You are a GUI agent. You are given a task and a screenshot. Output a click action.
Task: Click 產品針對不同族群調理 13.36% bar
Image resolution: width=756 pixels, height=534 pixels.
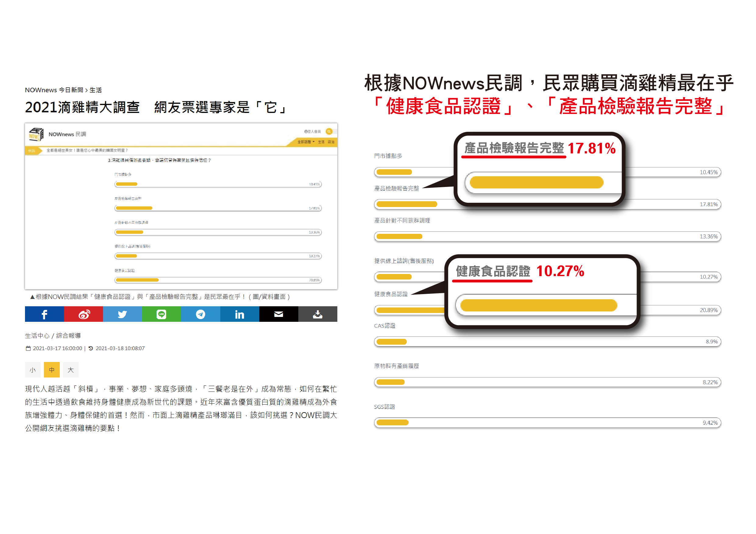[548, 237]
